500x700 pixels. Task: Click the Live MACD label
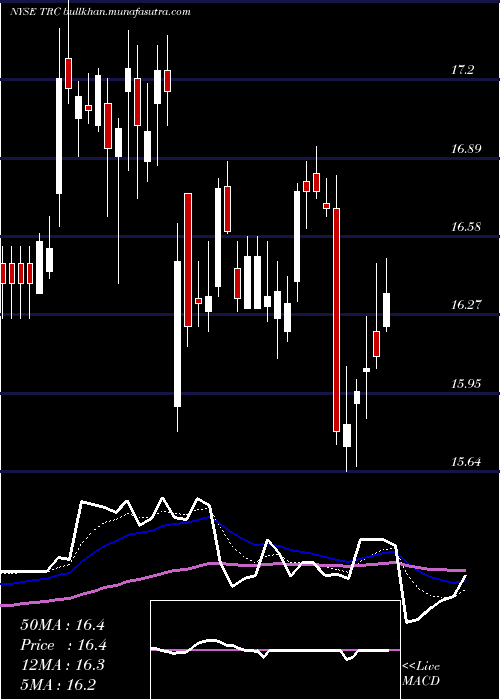coord(421,673)
